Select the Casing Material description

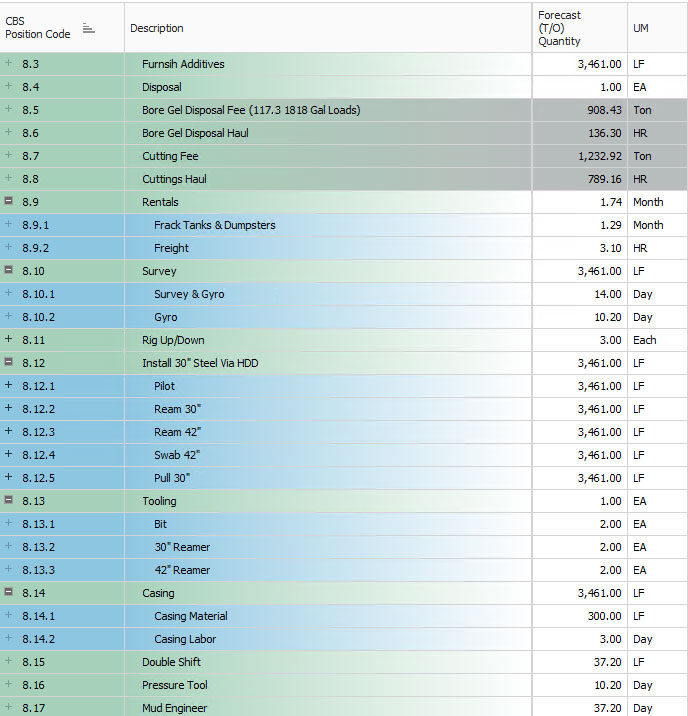(191, 616)
